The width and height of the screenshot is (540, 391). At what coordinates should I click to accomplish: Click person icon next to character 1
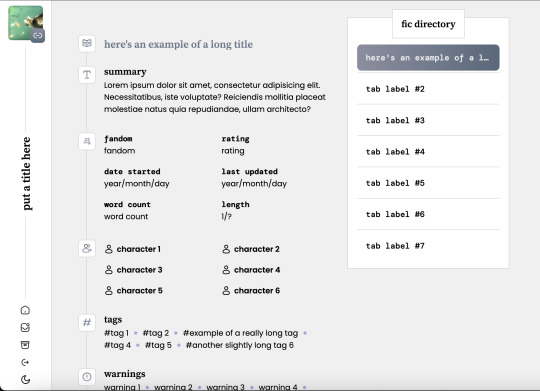pos(109,249)
